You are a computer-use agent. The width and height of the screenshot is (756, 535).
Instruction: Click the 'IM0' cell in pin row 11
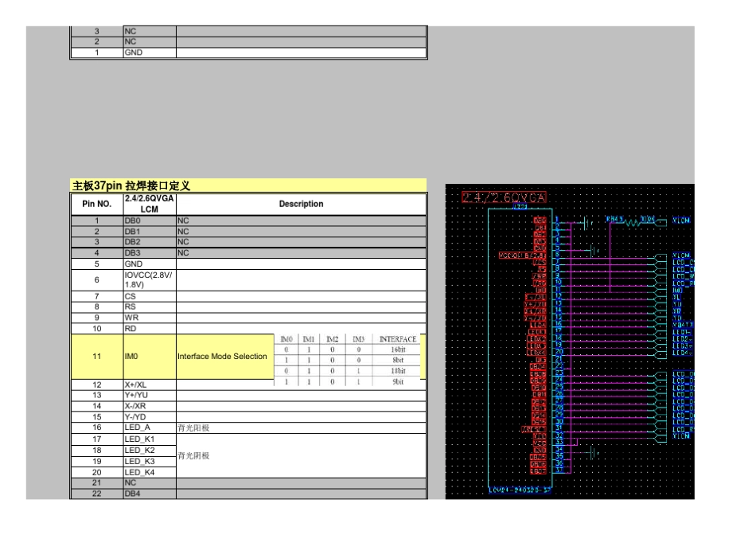click(150, 357)
